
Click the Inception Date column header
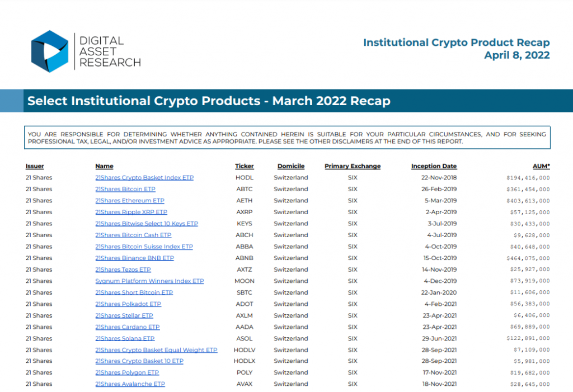(434, 166)
